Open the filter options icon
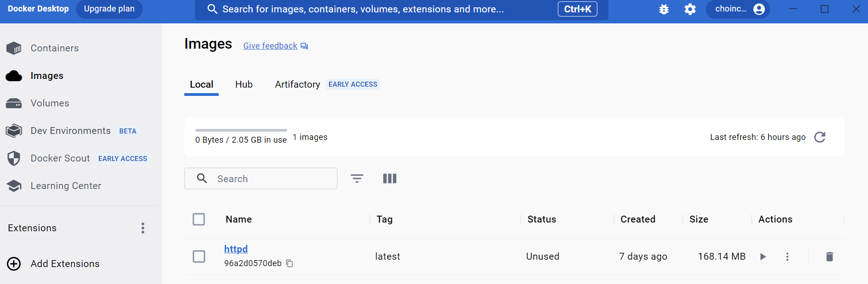 point(357,178)
